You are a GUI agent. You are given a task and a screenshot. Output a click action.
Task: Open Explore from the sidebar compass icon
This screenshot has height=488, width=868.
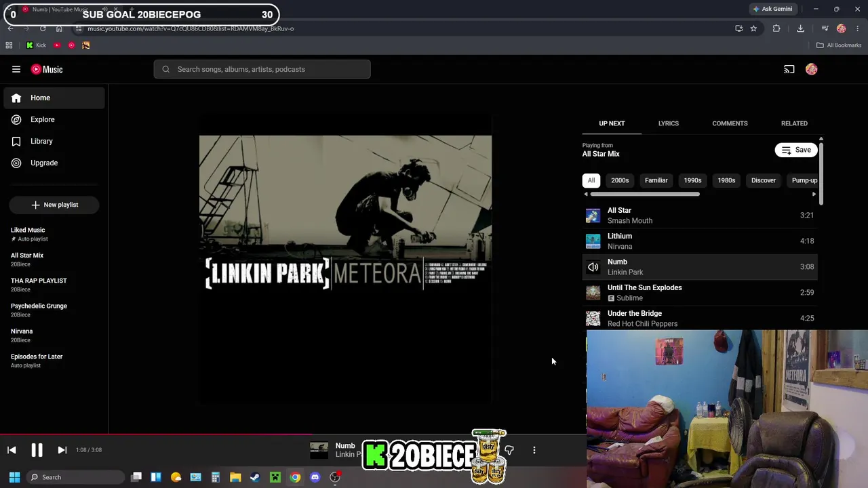coord(16,119)
